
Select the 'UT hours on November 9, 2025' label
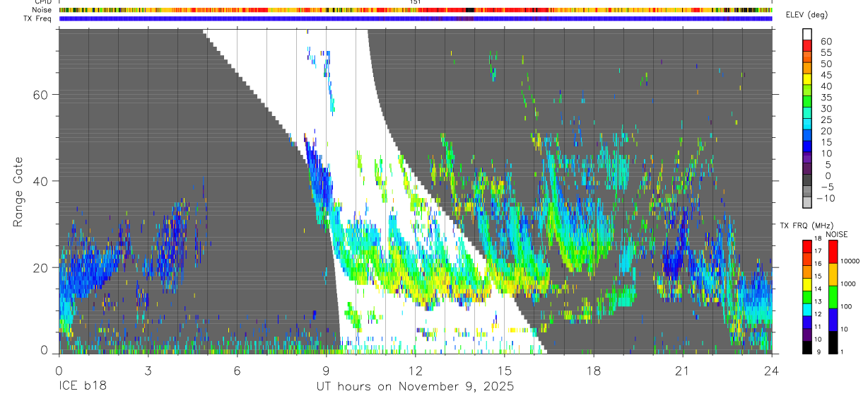coord(415,387)
